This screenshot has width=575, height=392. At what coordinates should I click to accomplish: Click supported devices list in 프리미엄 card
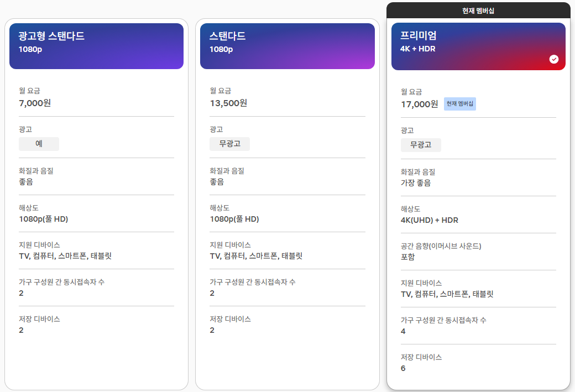(447, 294)
